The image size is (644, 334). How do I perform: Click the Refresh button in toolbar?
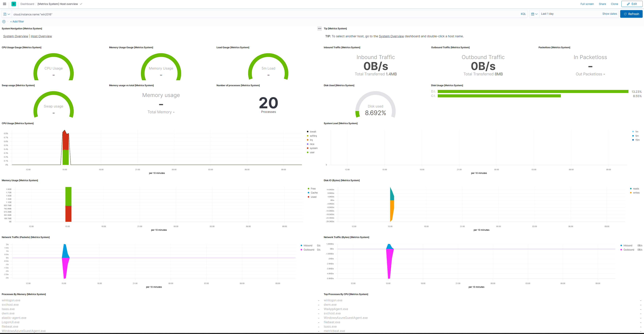click(x=632, y=14)
